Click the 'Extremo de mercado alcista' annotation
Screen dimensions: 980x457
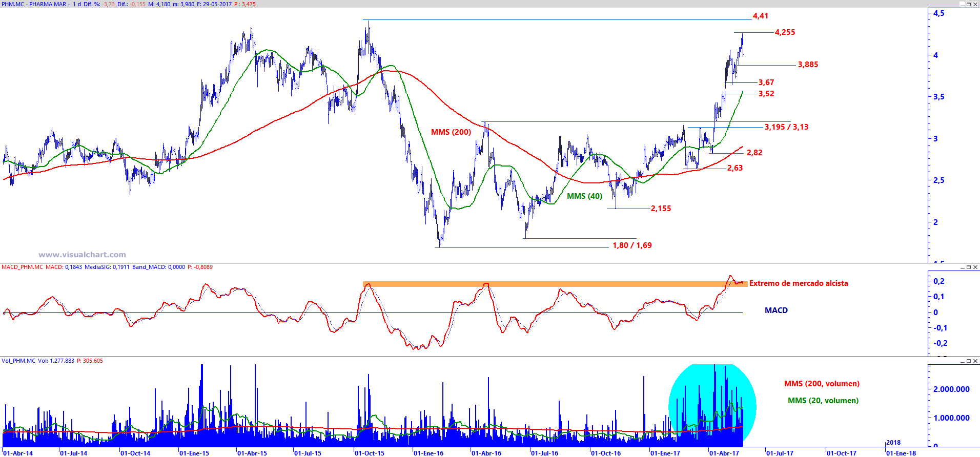(799, 283)
